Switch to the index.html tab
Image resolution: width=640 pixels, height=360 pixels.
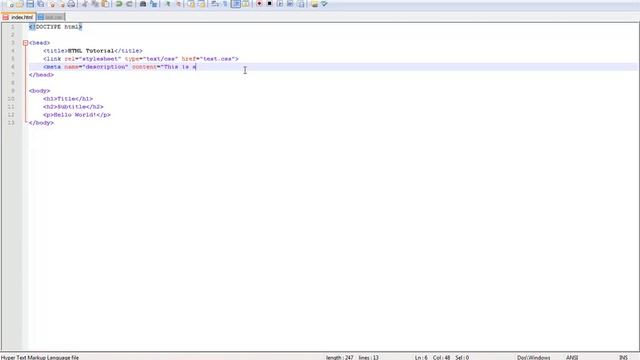pos(18,17)
